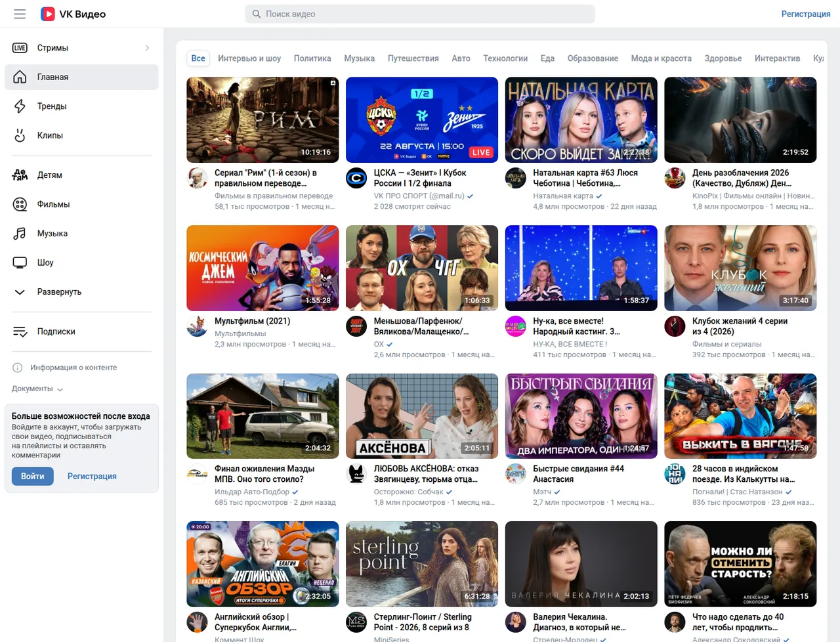The width and height of the screenshot is (840, 642).
Task: Click the Фильмы film reel icon
Action: [20, 204]
